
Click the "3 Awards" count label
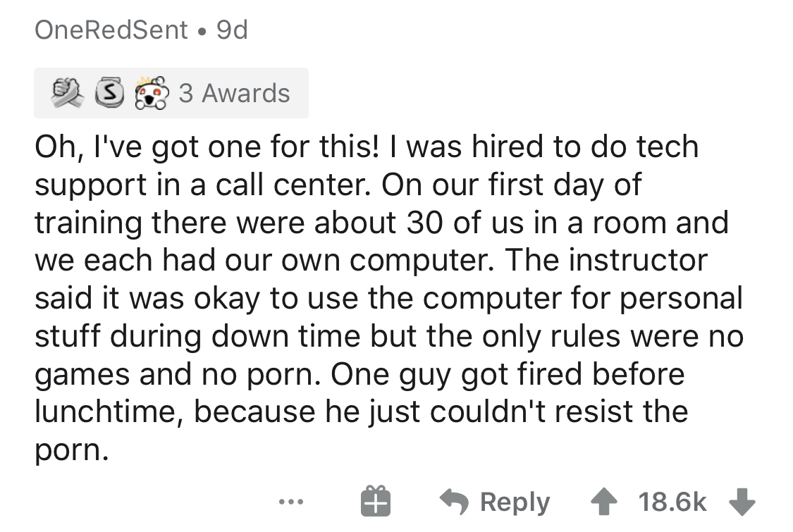click(234, 93)
